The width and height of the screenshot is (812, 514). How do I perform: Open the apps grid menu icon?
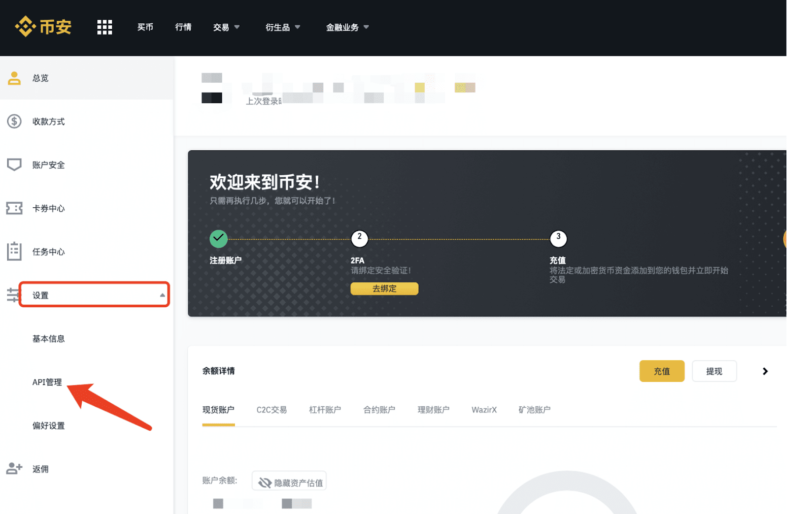pyautogui.click(x=105, y=27)
